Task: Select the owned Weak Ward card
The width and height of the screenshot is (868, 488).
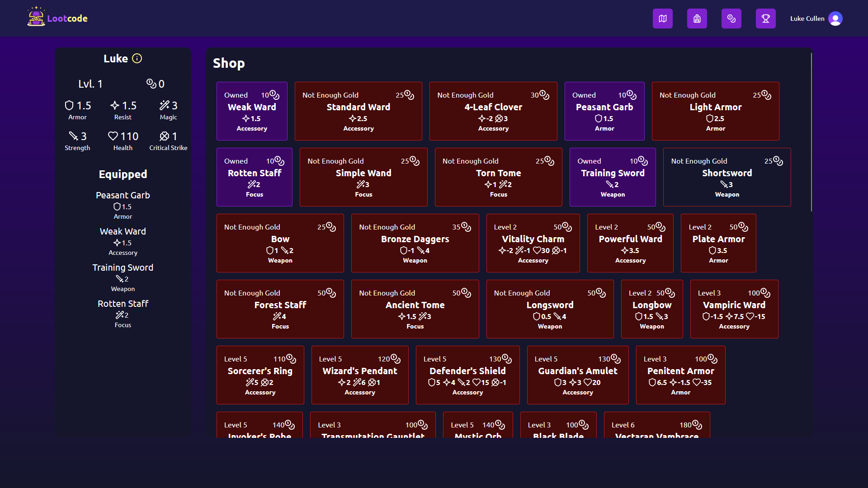Action: tap(252, 111)
